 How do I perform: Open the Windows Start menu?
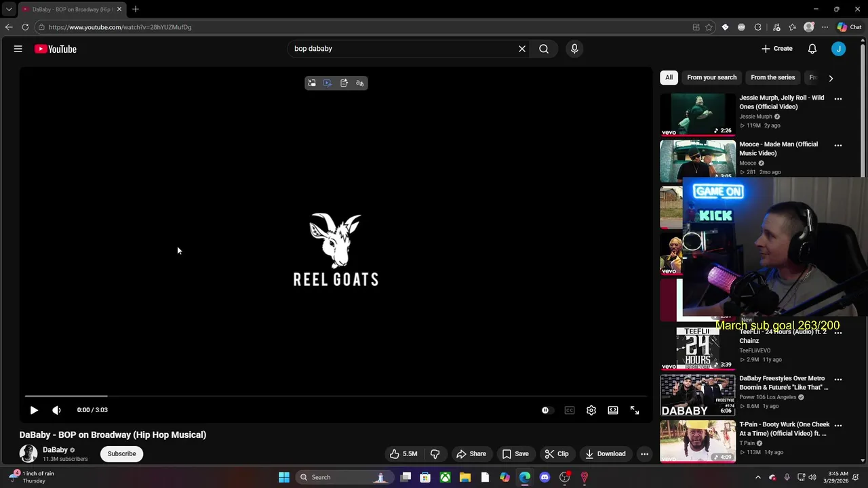click(x=284, y=477)
